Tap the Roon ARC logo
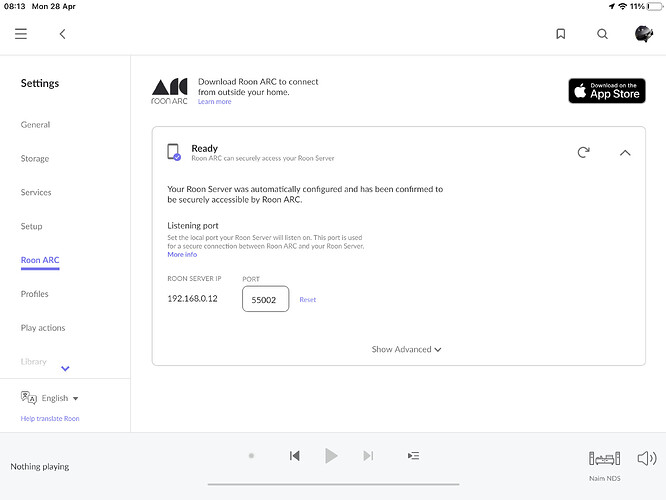Screen dimensions: 666x500 pyautogui.click(x=169, y=91)
